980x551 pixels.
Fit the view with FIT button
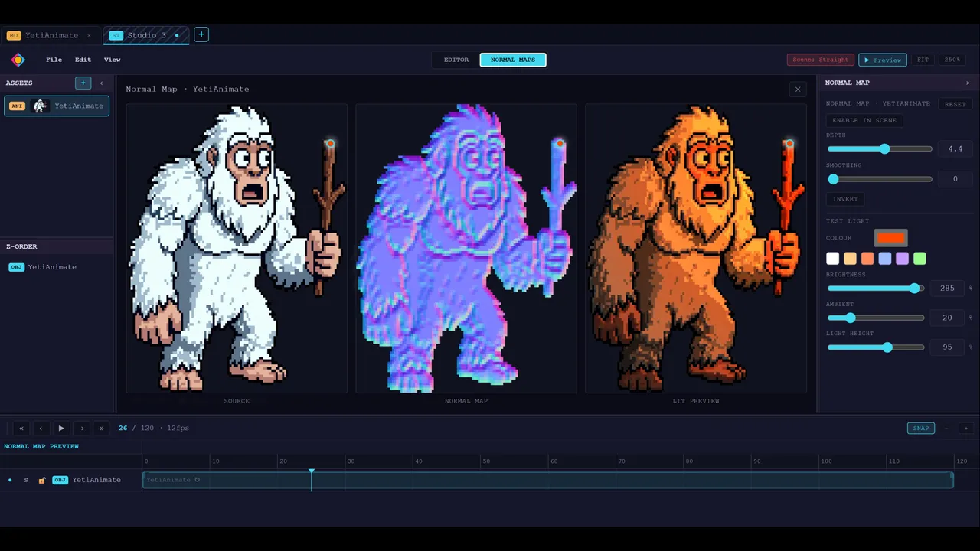click(x=923, y=60)
